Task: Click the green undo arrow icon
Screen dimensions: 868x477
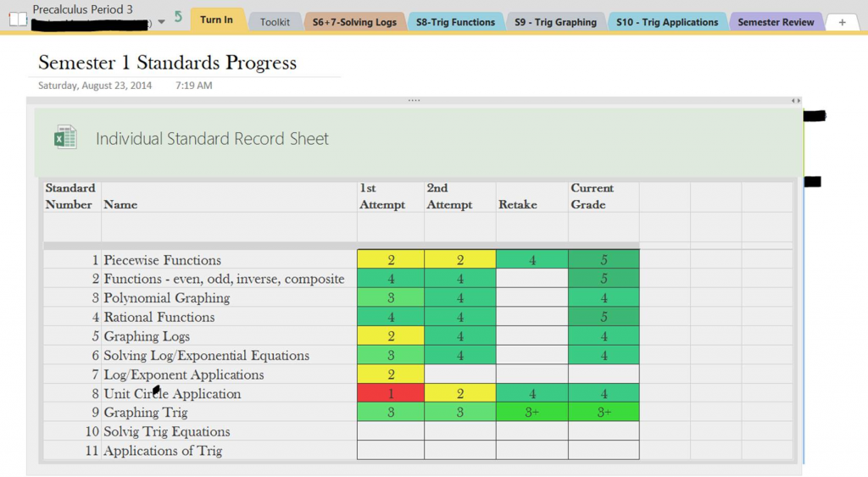Action: pos(178,17)
